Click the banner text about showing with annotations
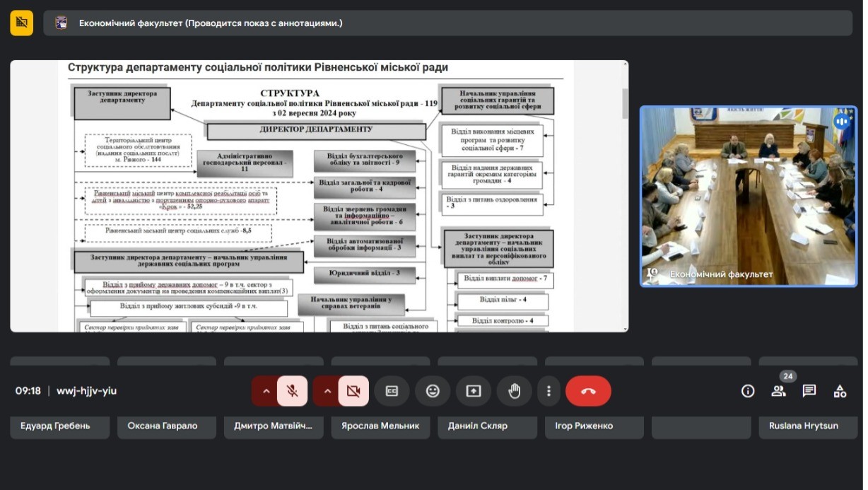This screenshot has height=490, width=868. pyautogui.click(x=211, y=23)
